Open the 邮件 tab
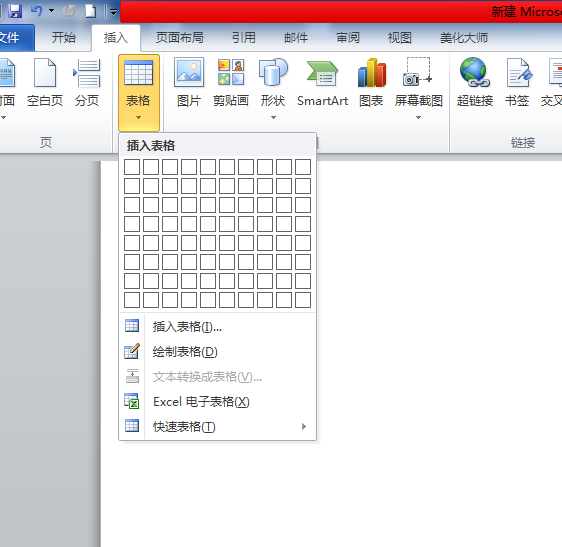This screenshot has height=547, width=562. coord(296,37)
